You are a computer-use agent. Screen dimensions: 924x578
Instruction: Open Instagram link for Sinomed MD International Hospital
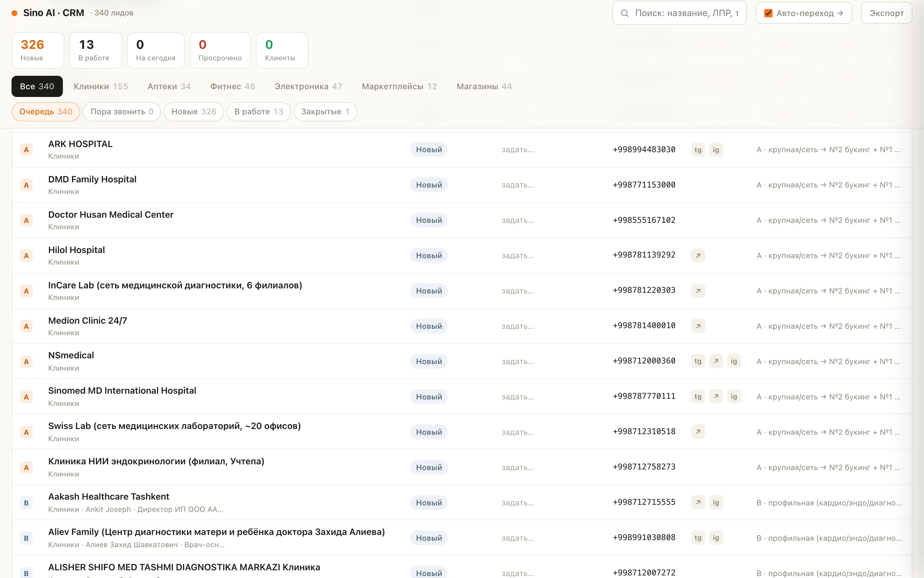[x=734, y=397]
